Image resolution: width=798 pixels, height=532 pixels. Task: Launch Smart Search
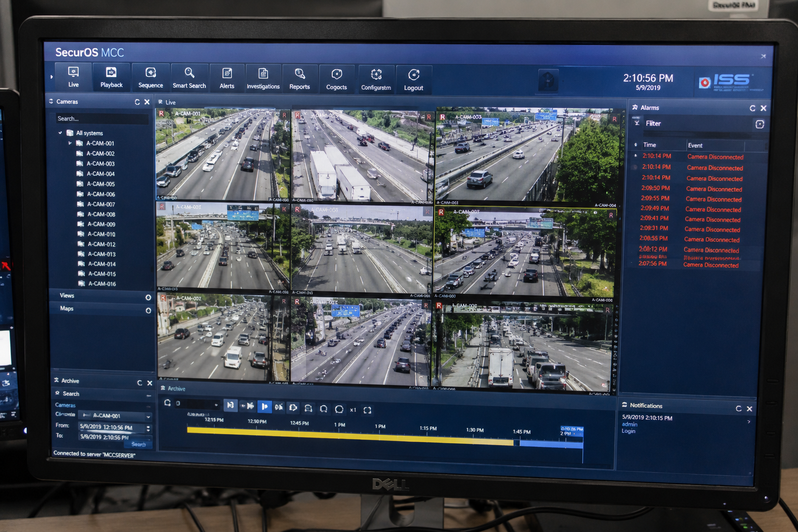pos(190,78)
